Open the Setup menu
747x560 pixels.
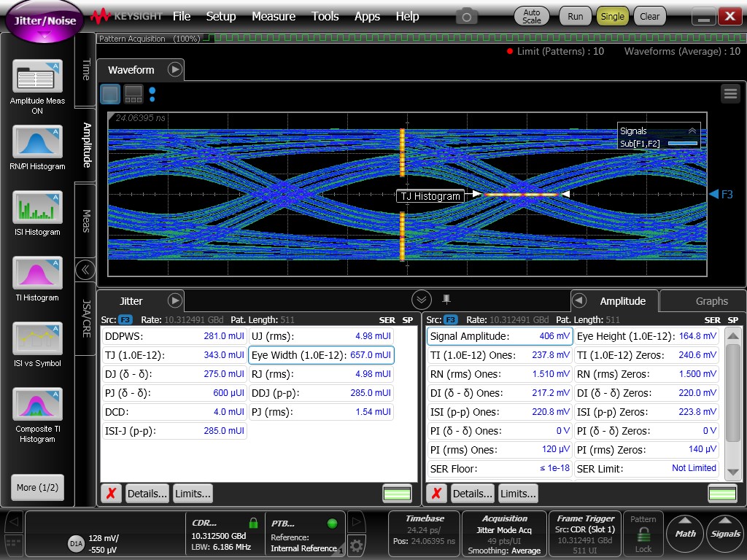220,16
